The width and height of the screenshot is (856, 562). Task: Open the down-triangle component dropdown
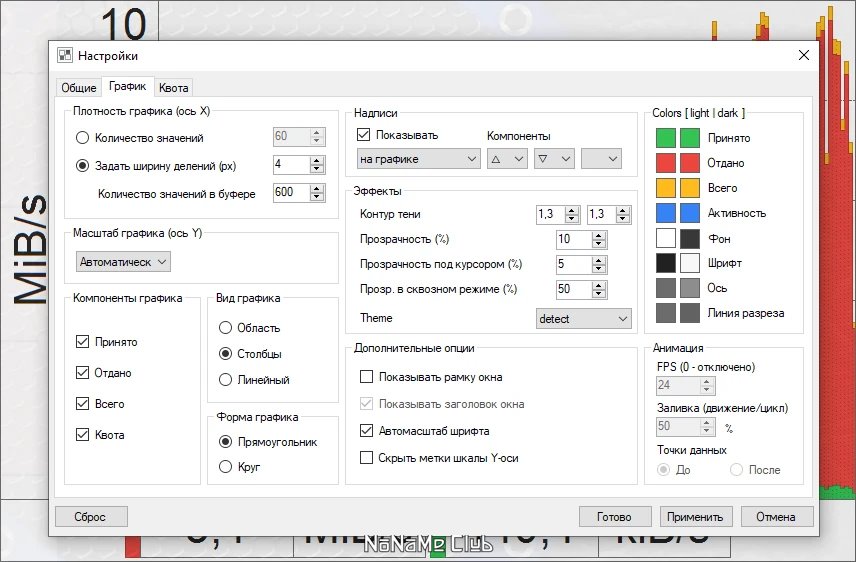(554, 159)
